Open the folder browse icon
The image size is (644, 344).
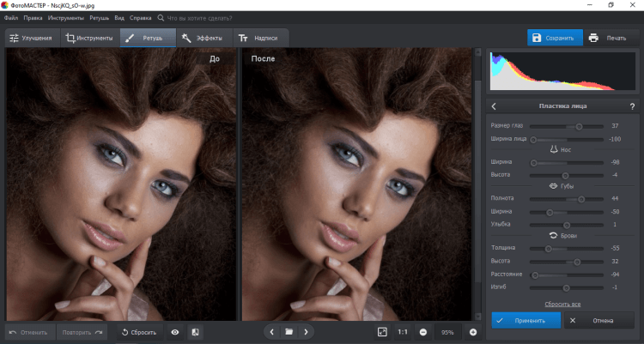coord(289,332)
